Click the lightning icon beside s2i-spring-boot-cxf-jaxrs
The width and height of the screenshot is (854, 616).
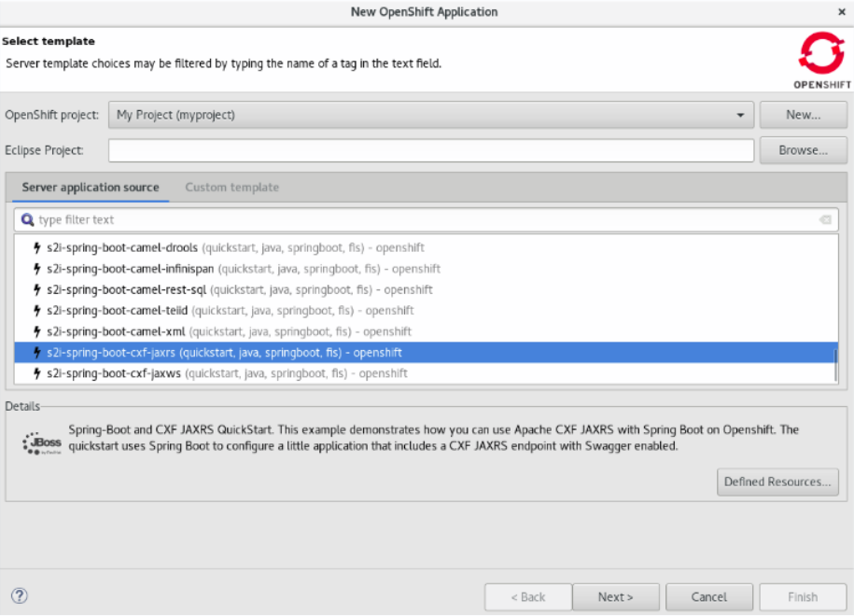click(37, 353)
